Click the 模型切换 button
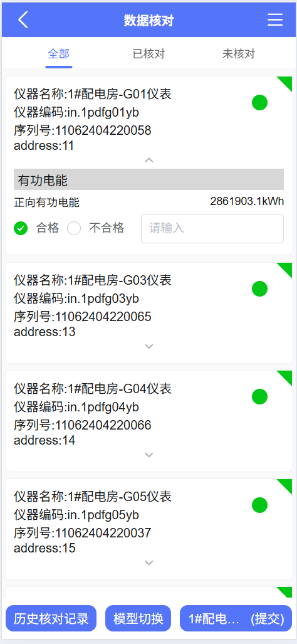 pos(138,618)
